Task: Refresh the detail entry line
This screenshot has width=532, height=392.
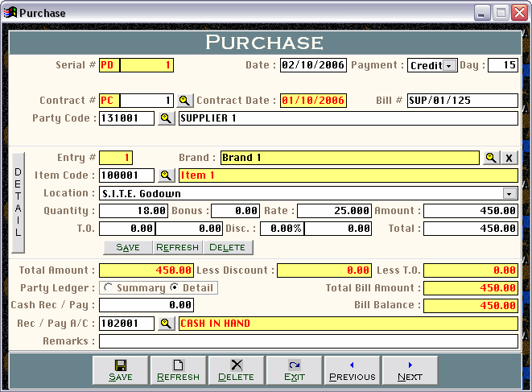Action: (177, 247)
